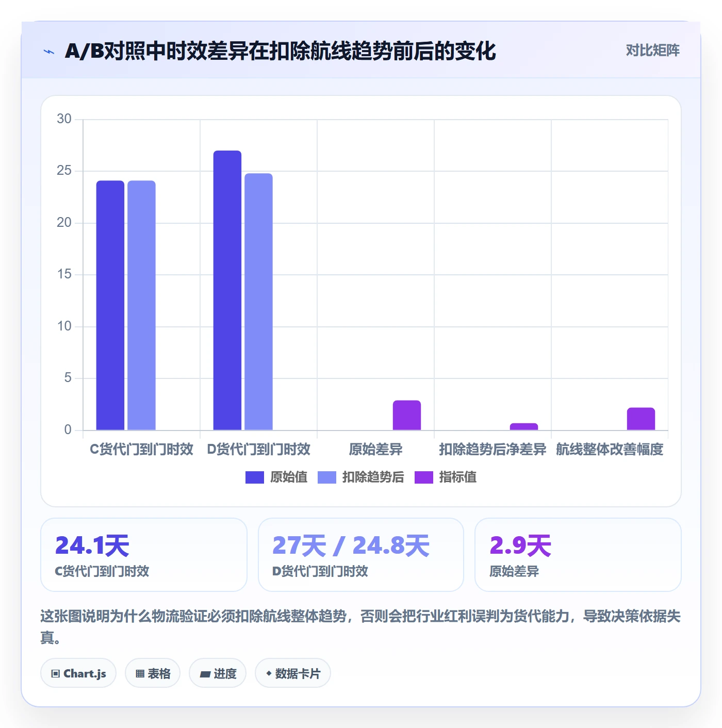722x728 pixels.
Task: Click the 27天 / 24.8天 value
Action: 351,545
